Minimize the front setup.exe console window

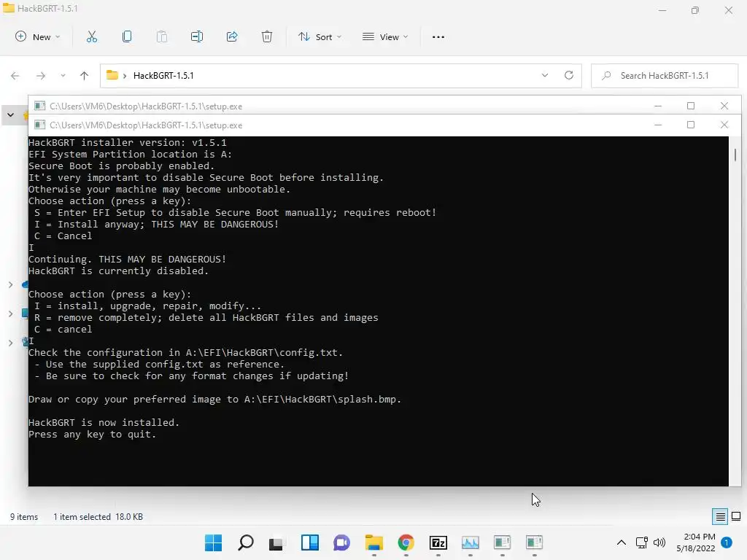click(x=658, y=125)
